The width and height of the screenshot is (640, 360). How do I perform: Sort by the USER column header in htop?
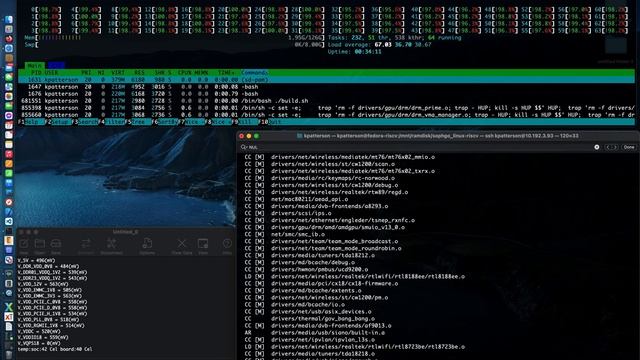click(x=51, y=73)
